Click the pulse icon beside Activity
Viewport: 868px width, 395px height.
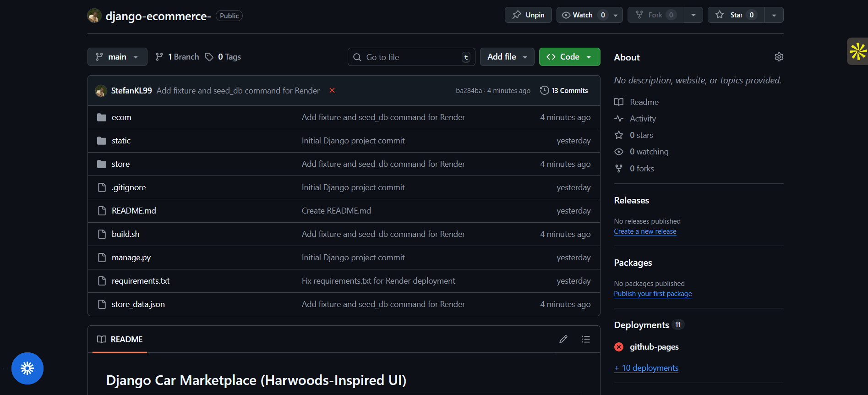coord(619,119)
